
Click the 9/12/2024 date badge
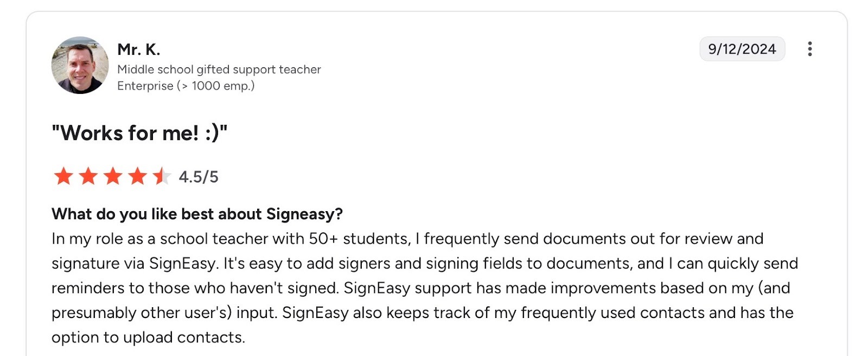coord(742,48)
